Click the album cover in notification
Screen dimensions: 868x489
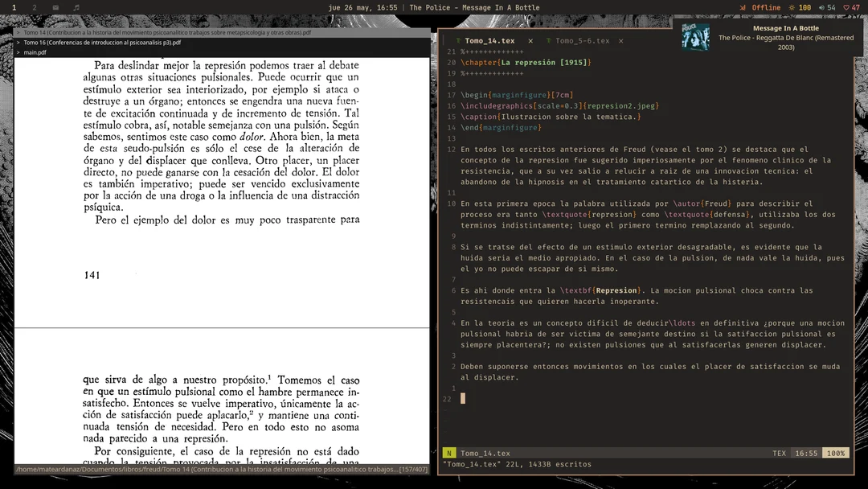695,38
